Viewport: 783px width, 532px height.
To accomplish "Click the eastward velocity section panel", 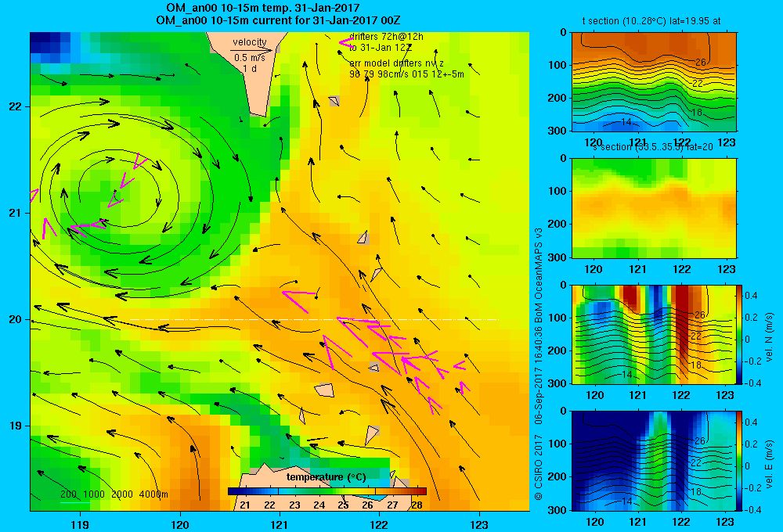I will [654, 461].
